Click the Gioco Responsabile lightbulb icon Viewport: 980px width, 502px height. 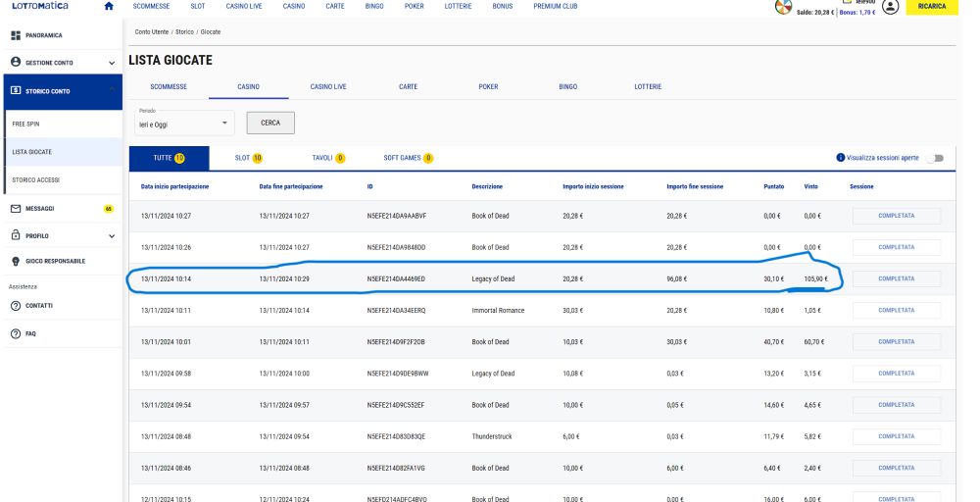[16, 261]
